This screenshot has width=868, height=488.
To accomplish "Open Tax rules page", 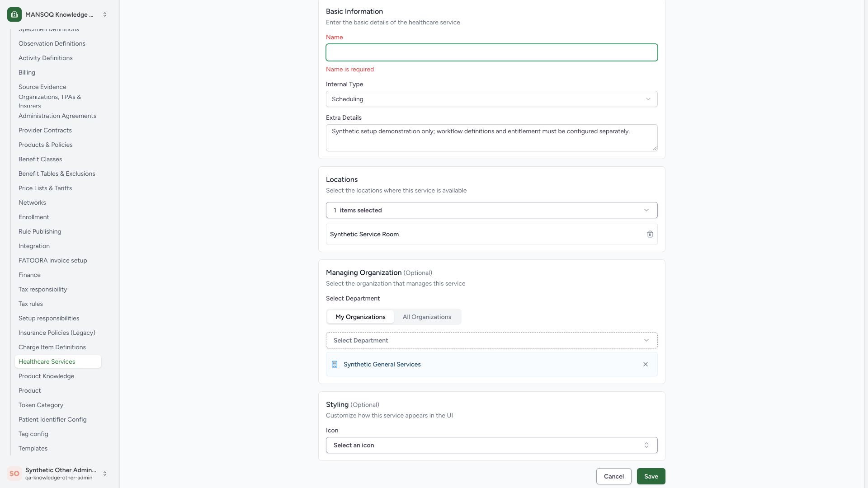I will [x=58, y=304].
